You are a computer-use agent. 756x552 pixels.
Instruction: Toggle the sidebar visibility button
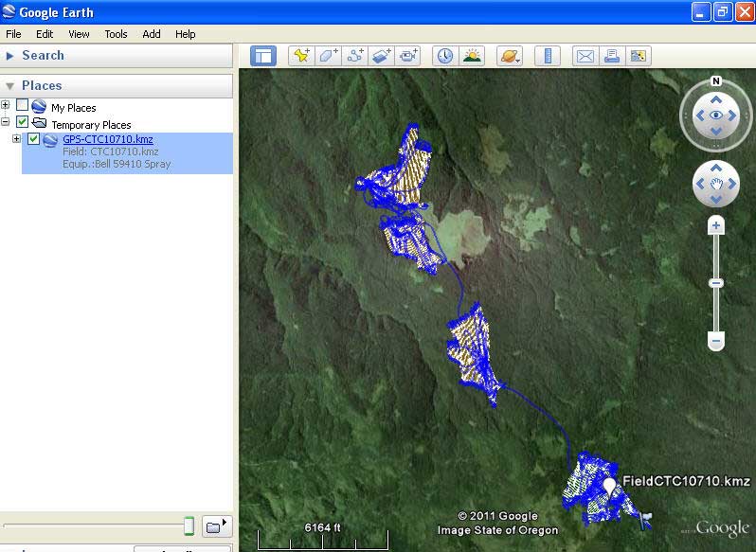pos(262,56)
